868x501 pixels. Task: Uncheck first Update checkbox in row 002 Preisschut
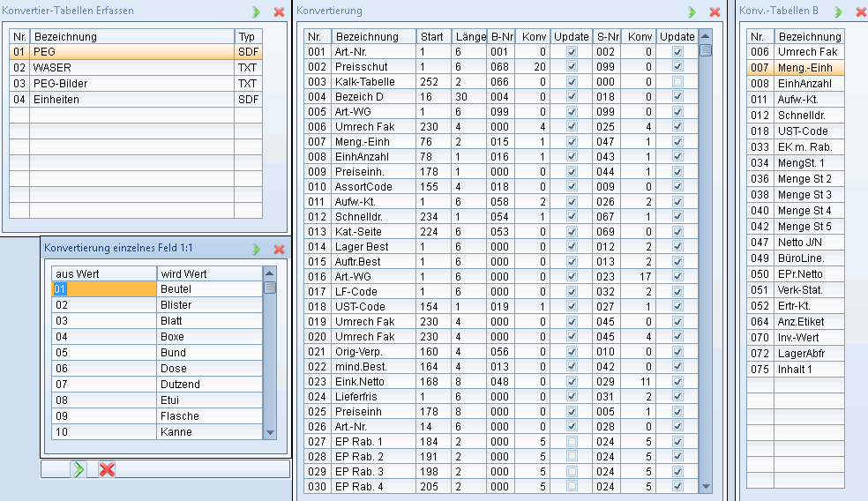(x=572, y=67)
